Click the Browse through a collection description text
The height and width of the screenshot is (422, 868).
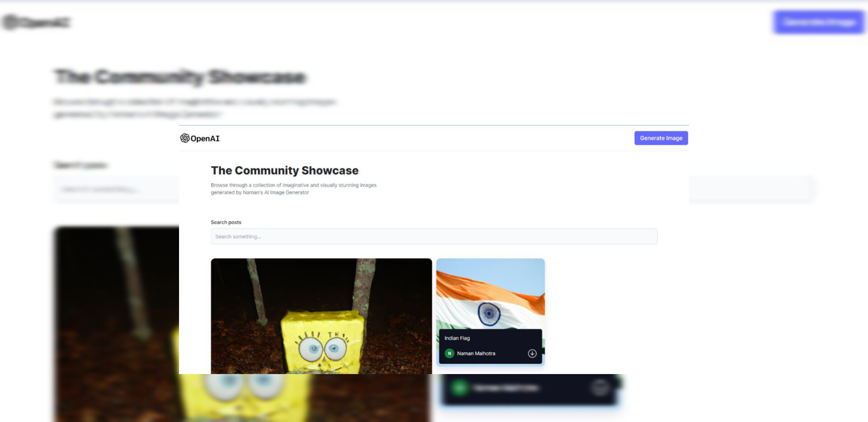pyautogui.click(x=293, y=189)
